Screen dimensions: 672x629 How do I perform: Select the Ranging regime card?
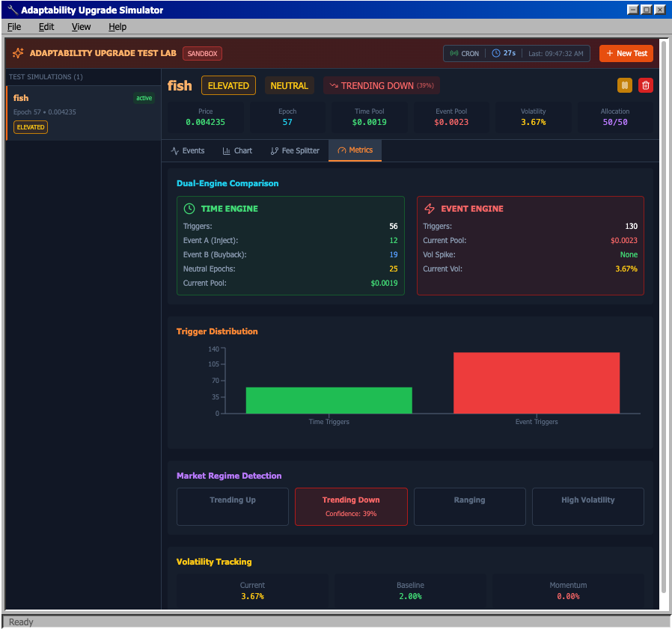(x=470, y=506)
